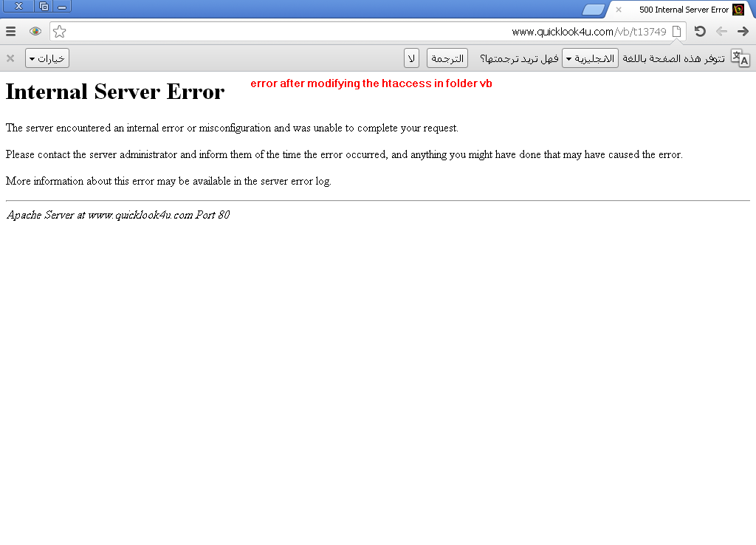Reload the Internal Server Error page
The height and width of the screenshot is (545, 756).
point(700,31)
